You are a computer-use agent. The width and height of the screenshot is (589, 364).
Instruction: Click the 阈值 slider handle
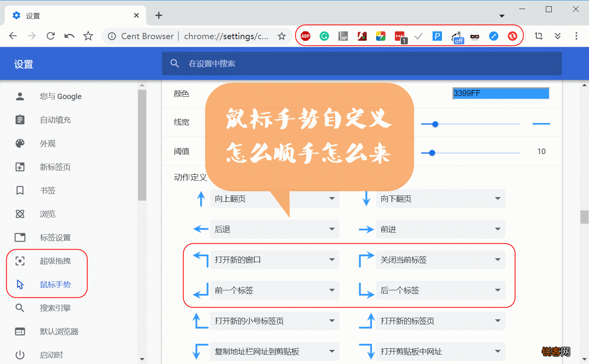(432, 153)
